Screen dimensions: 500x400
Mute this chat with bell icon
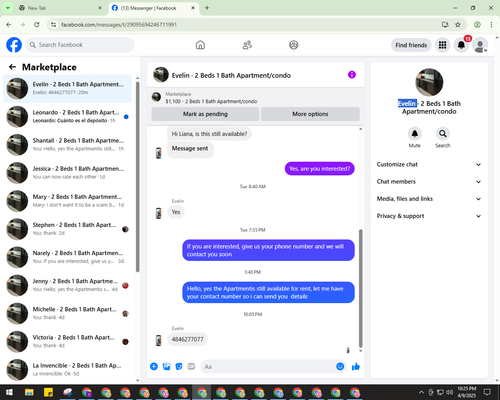click(414, 134)
